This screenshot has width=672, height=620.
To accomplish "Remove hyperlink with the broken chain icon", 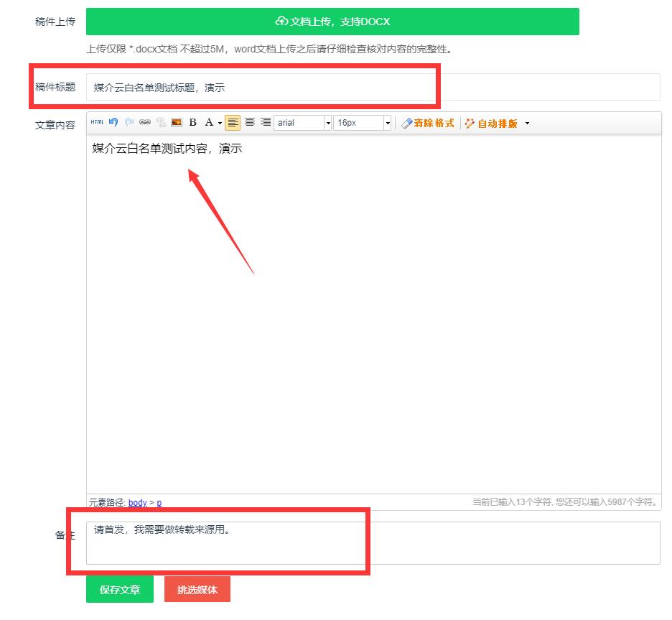I will [161, 123].
